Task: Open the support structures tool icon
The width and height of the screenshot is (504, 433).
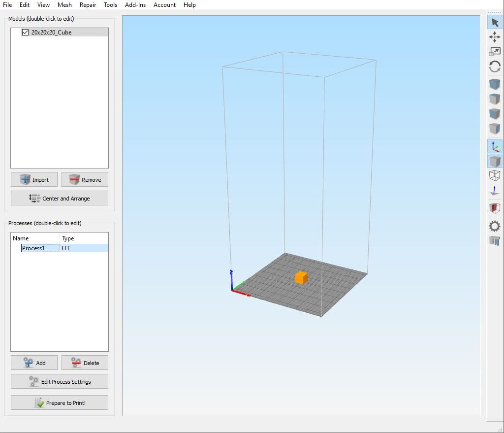Action: (x=495, y=241)
